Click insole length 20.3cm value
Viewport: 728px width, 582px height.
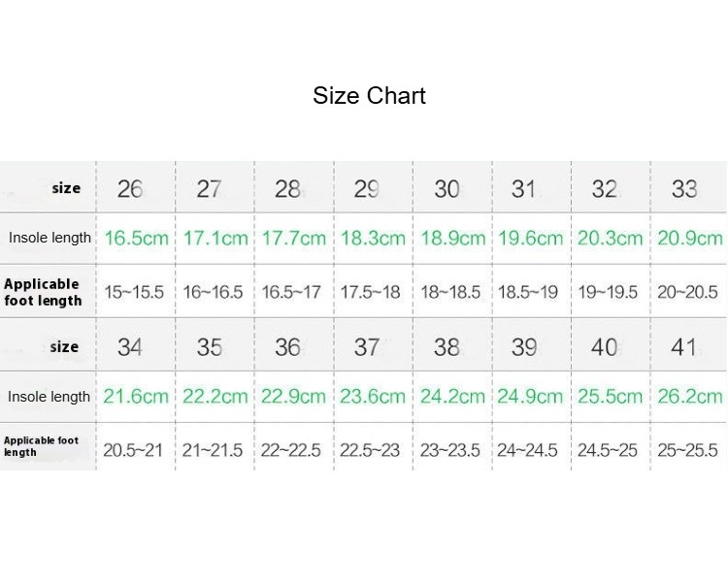point(611,238)
